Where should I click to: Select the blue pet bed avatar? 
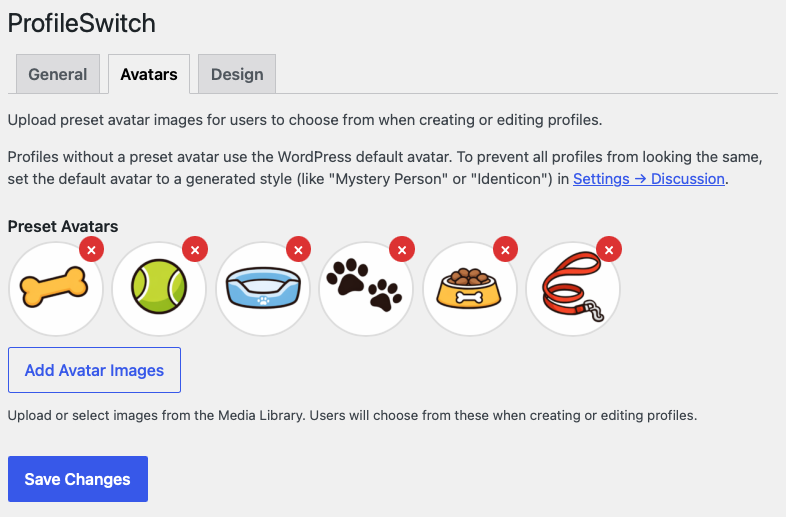point(263,290)
